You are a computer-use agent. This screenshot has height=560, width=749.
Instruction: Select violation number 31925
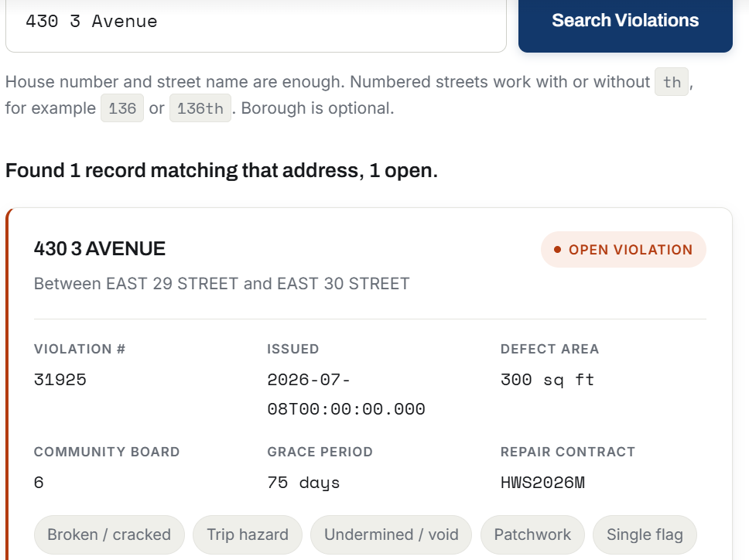pyautogui.click(x=60, y=380)
